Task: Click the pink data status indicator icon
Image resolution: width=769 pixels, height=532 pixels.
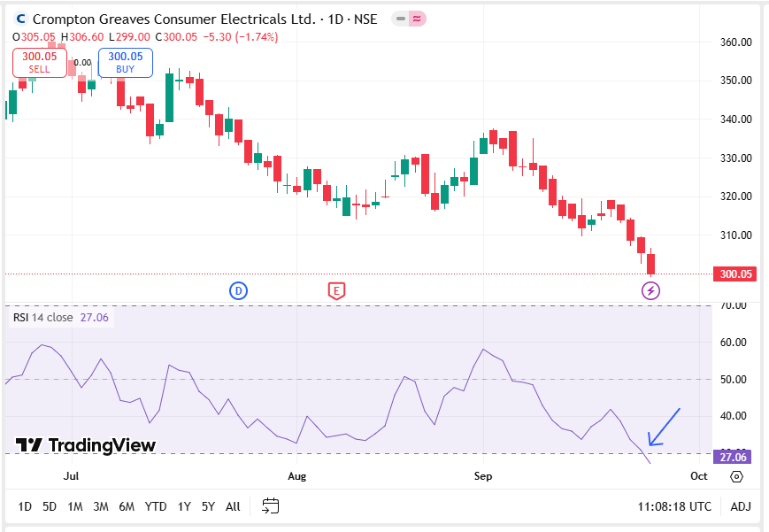Action: 416,19
